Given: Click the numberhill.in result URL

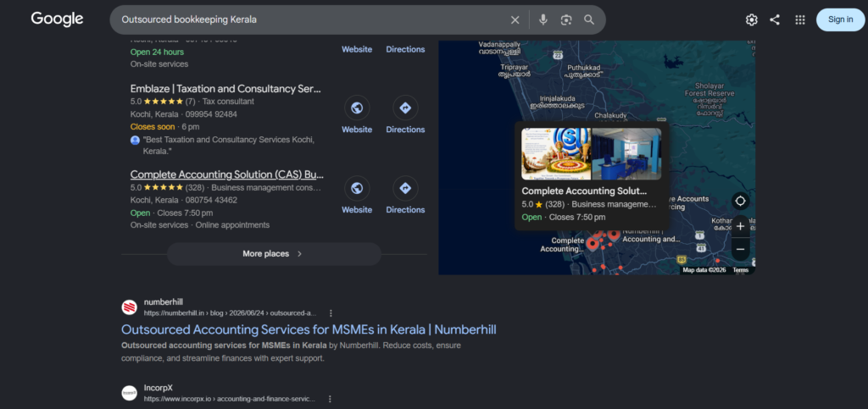Looking at the screenshot, I should coord(231,313).
